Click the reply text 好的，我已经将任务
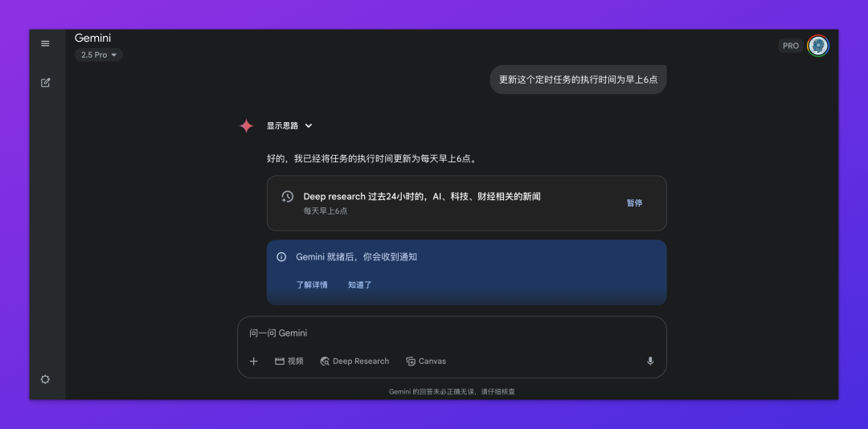 (x=372, y=159)
